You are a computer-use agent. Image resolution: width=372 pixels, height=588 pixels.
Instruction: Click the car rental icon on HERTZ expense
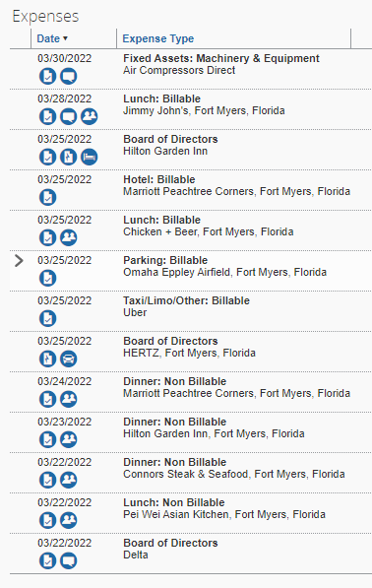[x=69, y=359]
